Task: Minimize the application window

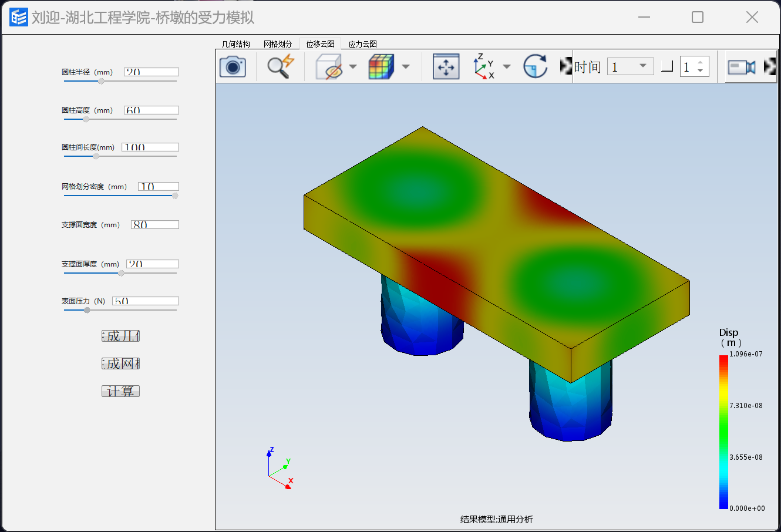Action: point(644,18)
